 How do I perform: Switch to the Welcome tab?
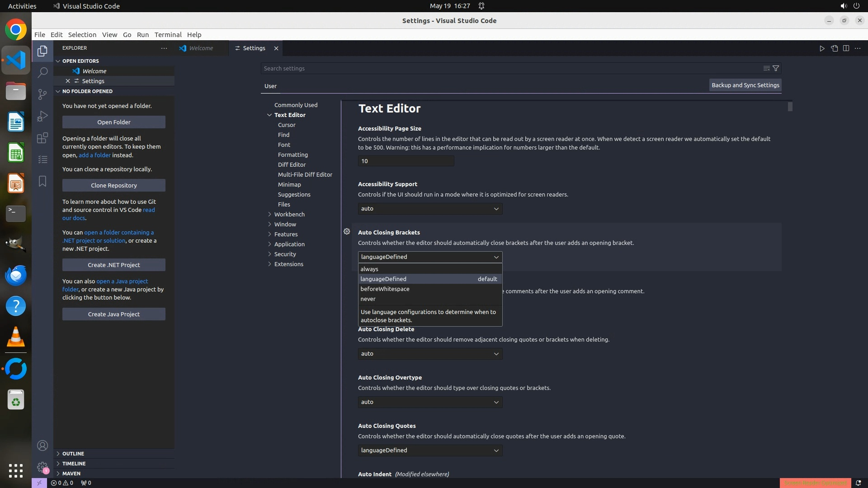coord(201,48)
